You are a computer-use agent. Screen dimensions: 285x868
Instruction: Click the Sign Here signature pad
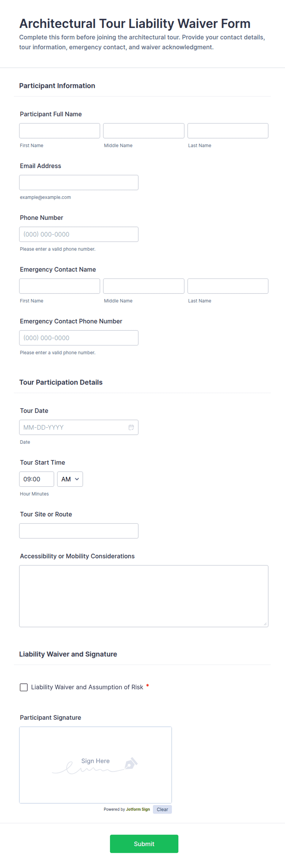(x=96, y=765)
